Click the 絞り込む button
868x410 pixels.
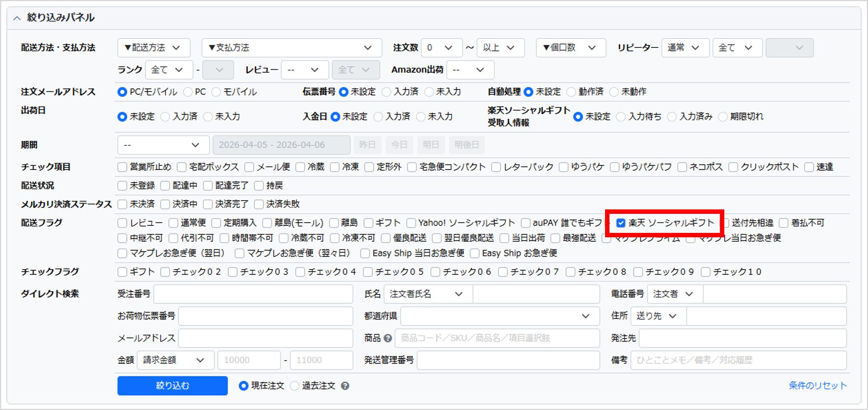tap(172, 386)
